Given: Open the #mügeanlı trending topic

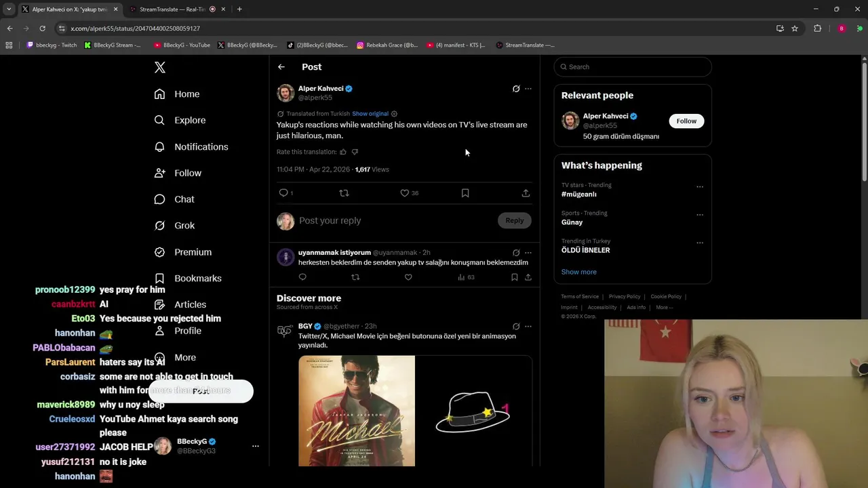Looking at the screenshot, I should tap(579, 194).
